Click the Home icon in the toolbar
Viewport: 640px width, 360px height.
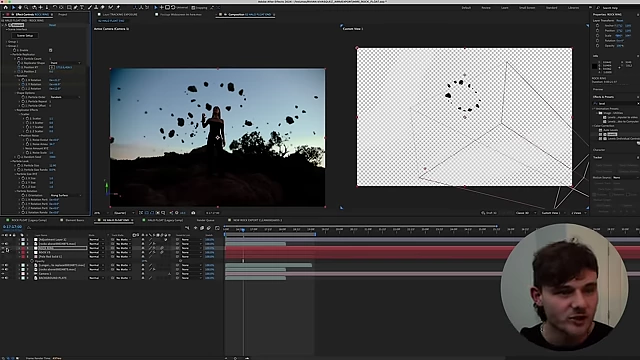click(x=6, y=7)
